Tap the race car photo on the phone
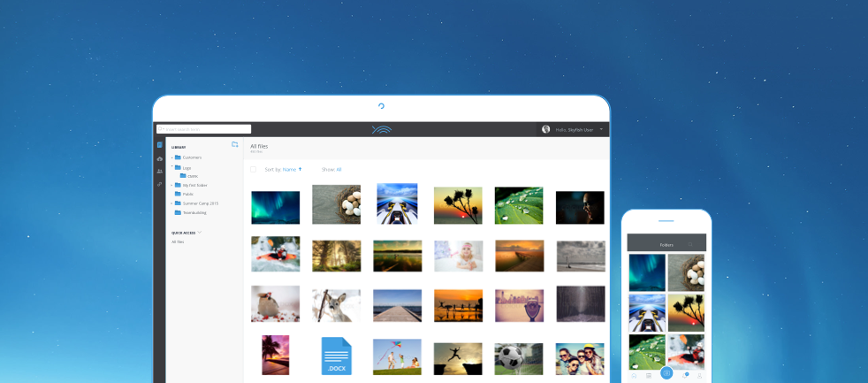The image size is (868, 383). [x=647, y=313]
